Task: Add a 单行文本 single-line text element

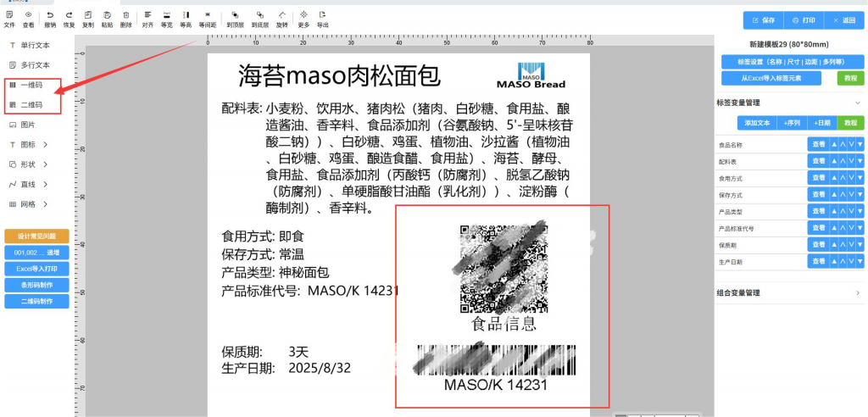Action: (30, 46)
